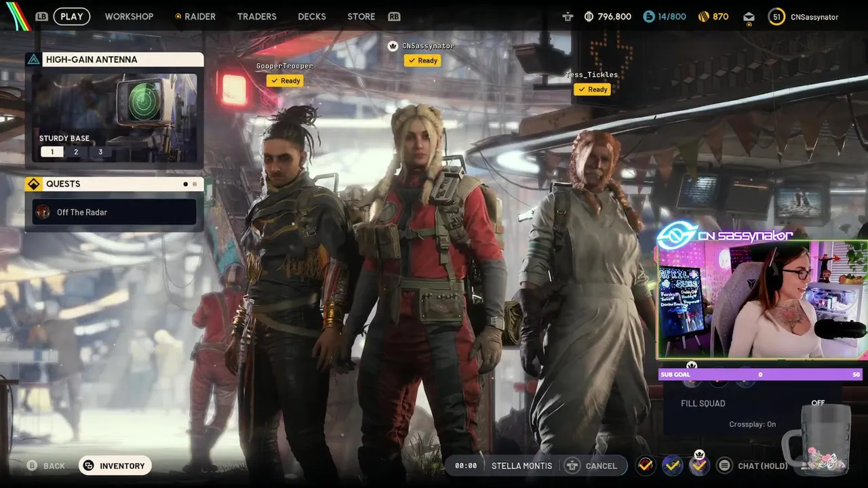Switch to the RAIDER tab

[195, 16]
